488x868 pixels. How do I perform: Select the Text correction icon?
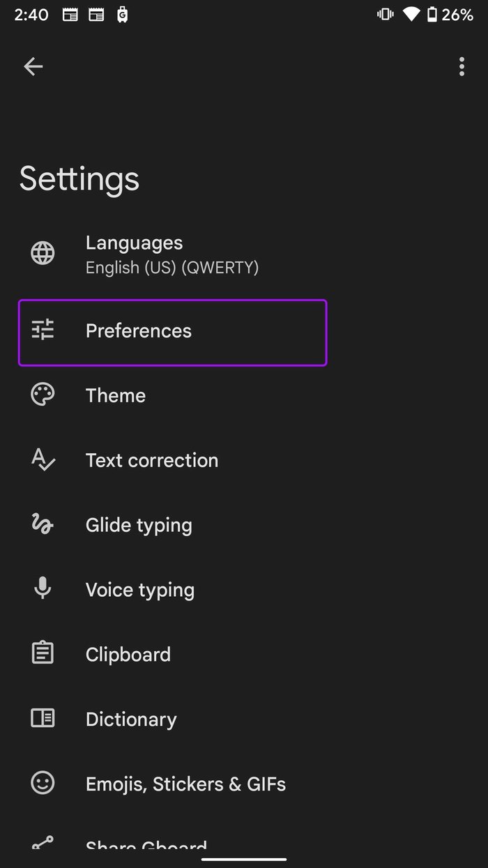pos(42,459)
